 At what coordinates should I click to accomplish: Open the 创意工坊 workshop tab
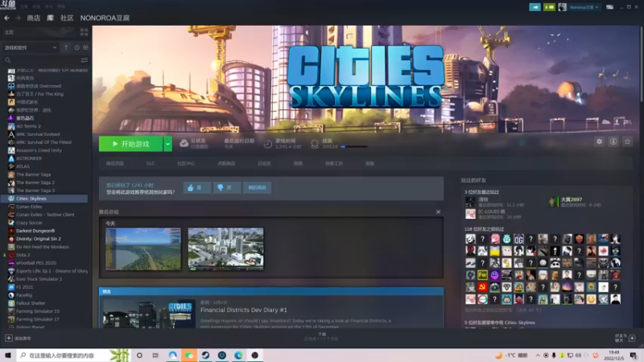(x=334, y=163)
